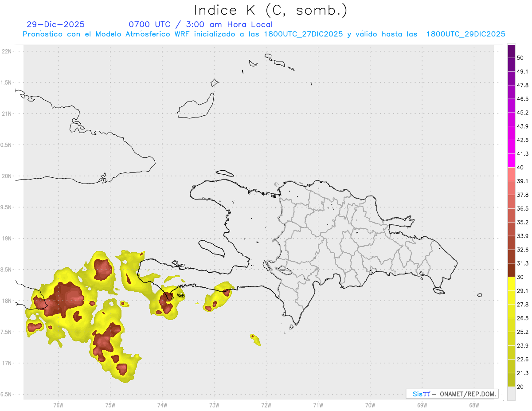Select the "71W" longitude label
Viewport: 532px width, 411px height.
(318, 405)
